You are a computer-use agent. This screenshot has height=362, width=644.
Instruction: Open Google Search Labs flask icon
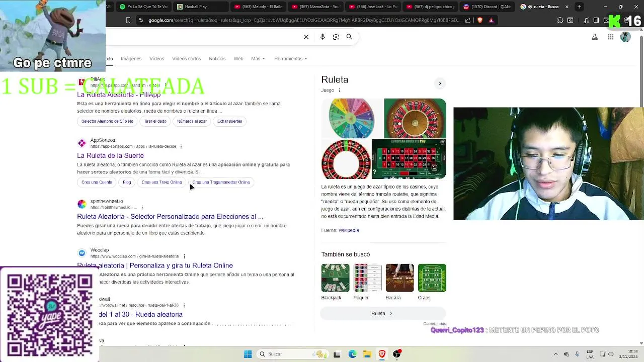tap(595, 37)
